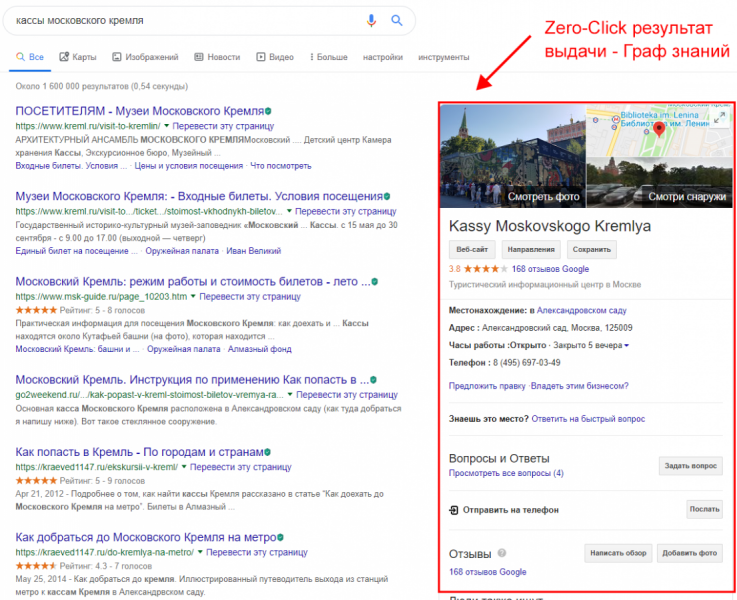Switch to the Видео tab
Viewport: 737px width, 600px height.
[275, 57]
